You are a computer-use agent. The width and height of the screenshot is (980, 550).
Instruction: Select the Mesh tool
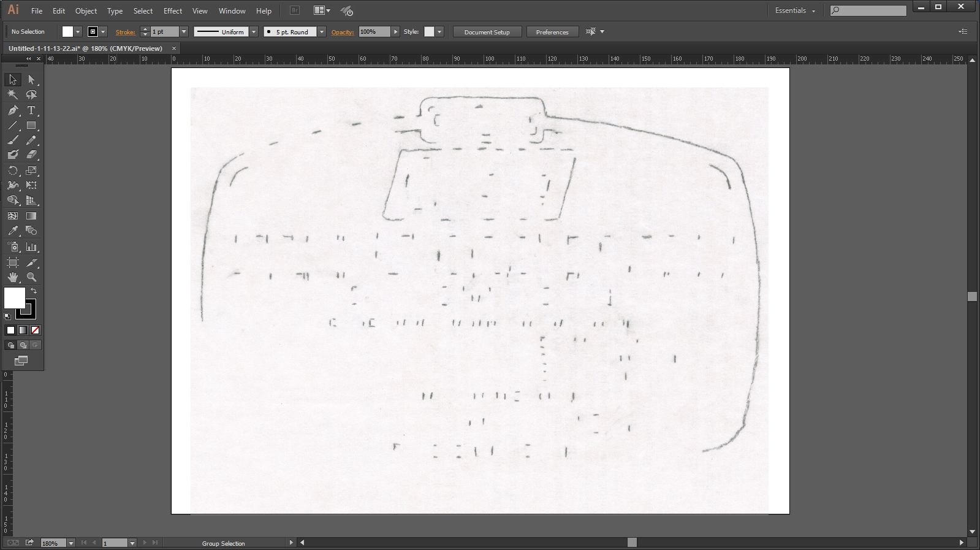(x=13, y=216)
